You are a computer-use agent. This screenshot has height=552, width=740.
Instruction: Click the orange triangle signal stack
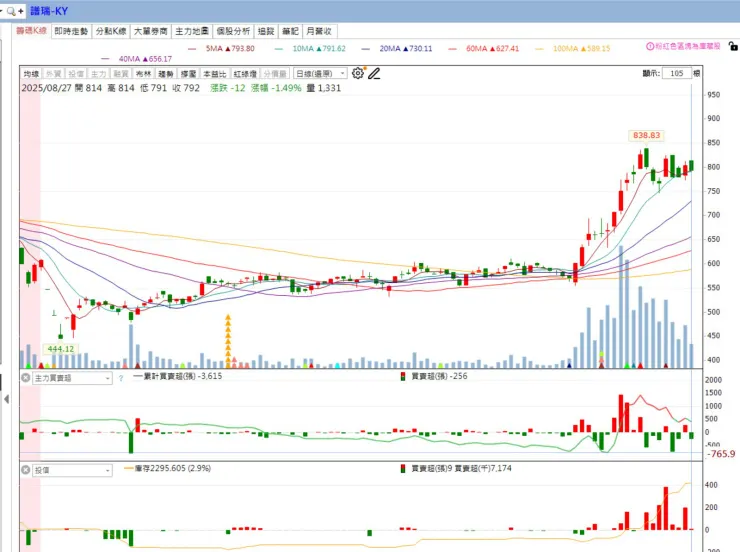pyautogui.click(x=228, y=339)
